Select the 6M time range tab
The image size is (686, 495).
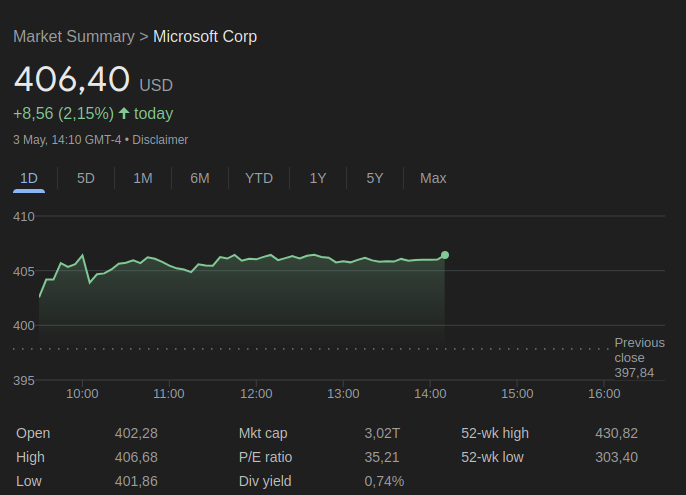pyautogui.click(x=200, y=179)
